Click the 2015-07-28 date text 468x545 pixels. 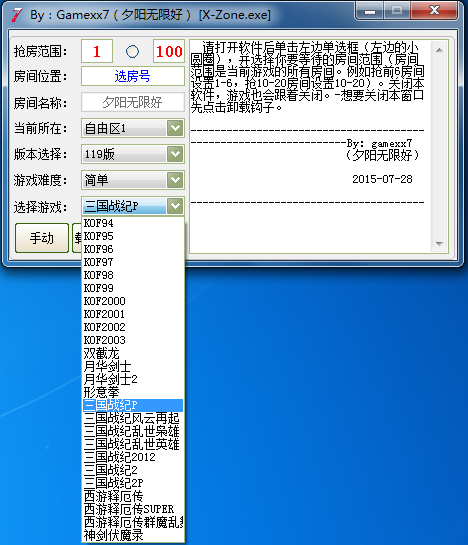point(382,179)
